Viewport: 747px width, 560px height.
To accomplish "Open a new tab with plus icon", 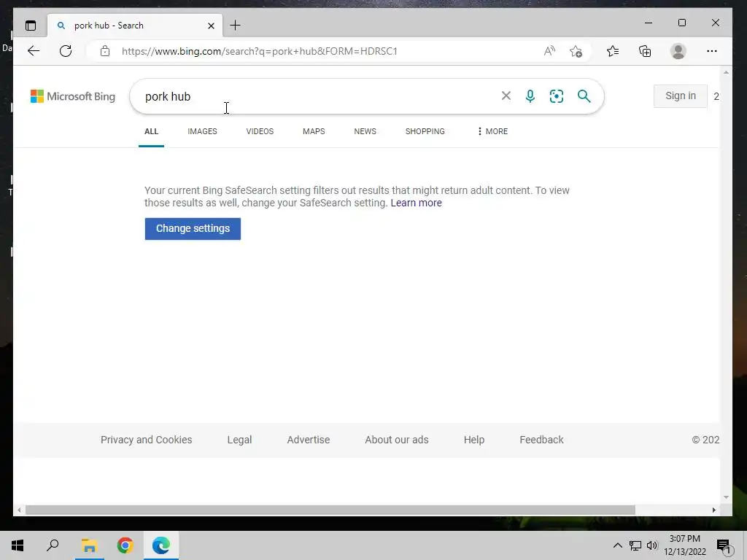I will 236,26.
